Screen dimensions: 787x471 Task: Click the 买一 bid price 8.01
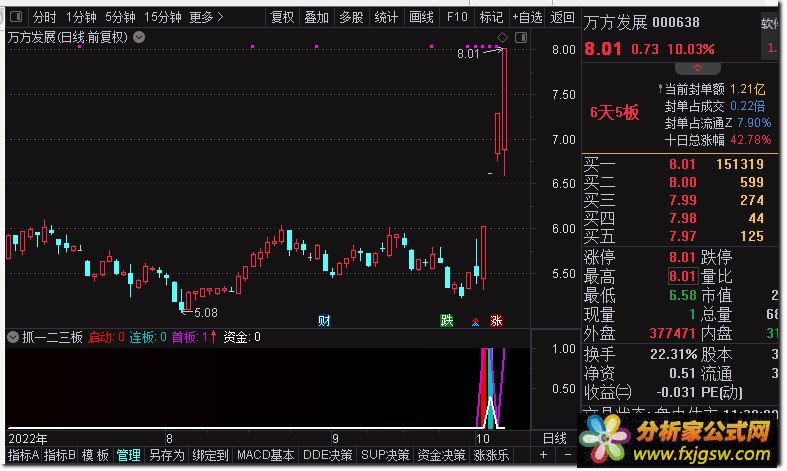pos(682,164)
